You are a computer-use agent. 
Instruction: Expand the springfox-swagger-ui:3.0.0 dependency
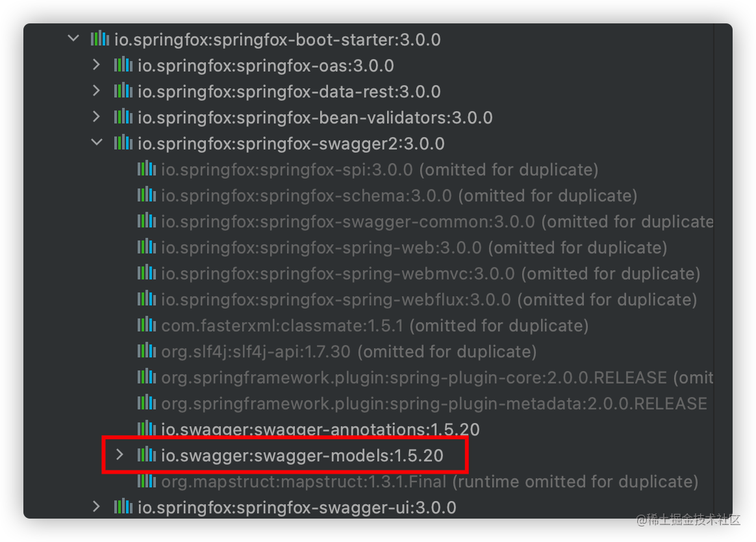click(x=96, y=507)
